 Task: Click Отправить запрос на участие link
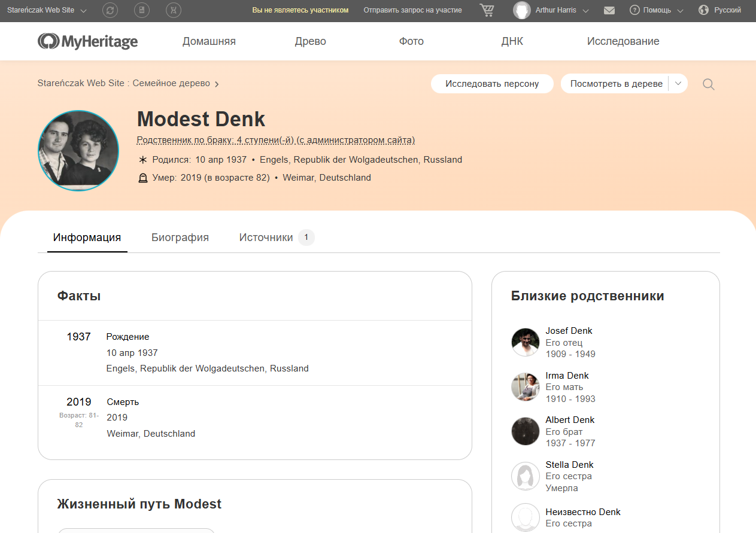pos(412,10)
